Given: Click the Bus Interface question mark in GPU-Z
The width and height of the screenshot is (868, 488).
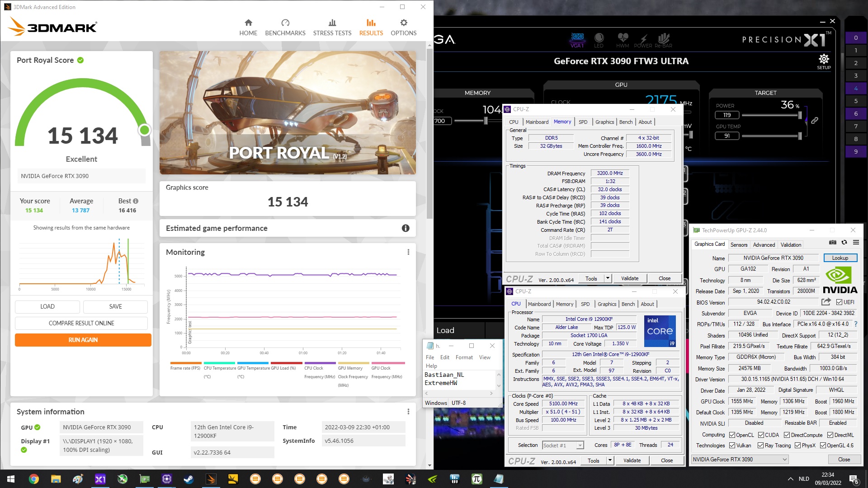Looking at the screenshot, I should coord(856,324).
